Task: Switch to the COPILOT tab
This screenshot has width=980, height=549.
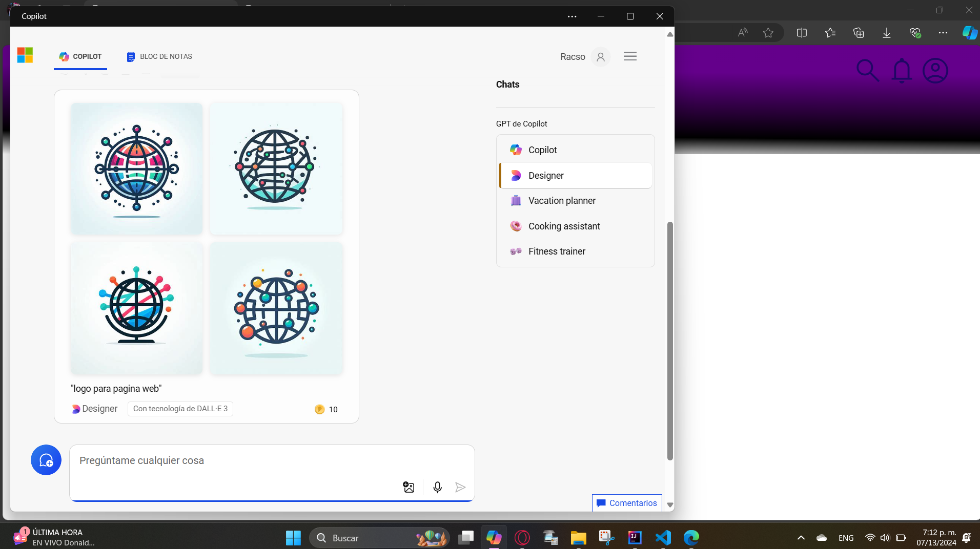Action: (x=80, y=56)
